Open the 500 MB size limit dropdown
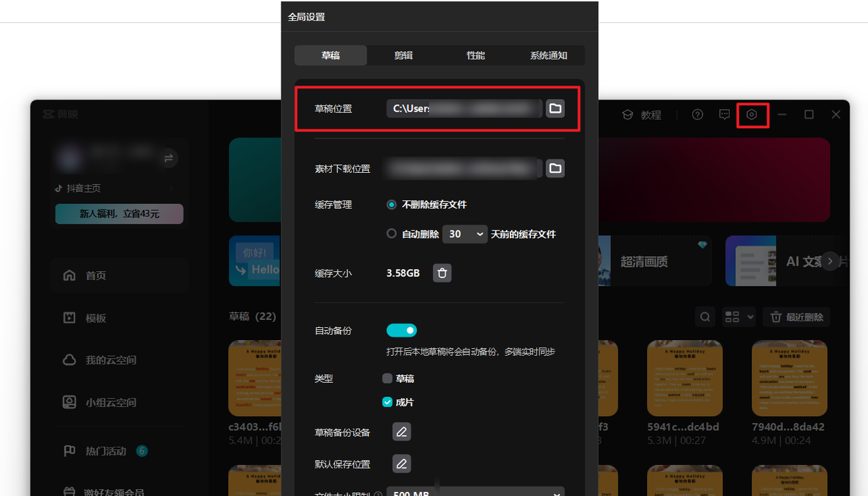The image size is (868, 496). (x=475, y=493)
